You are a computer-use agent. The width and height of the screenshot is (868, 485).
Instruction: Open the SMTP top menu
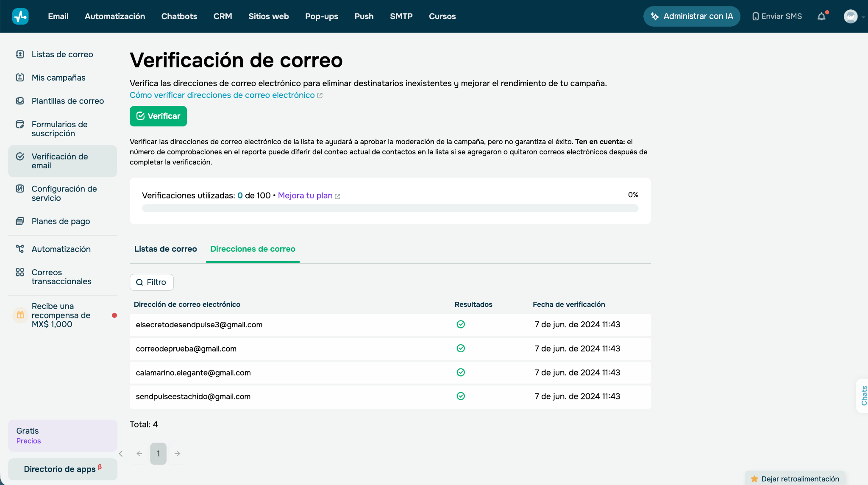401,17
